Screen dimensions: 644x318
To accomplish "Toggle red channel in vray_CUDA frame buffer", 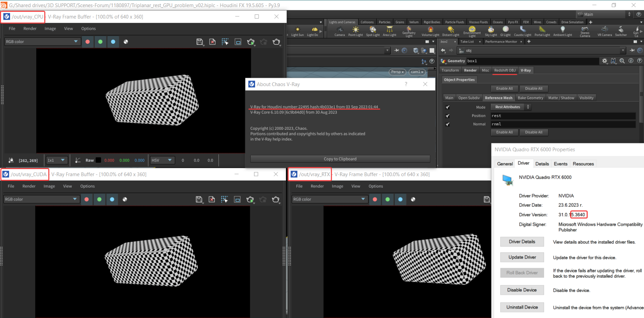I will 87,199.
